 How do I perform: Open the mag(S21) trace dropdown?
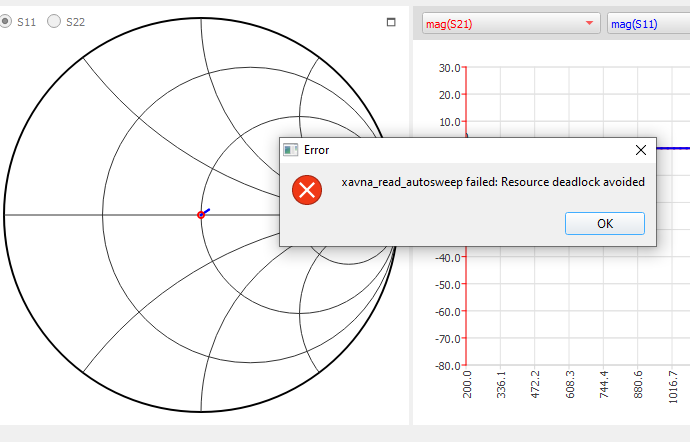[x=510, y=24]
